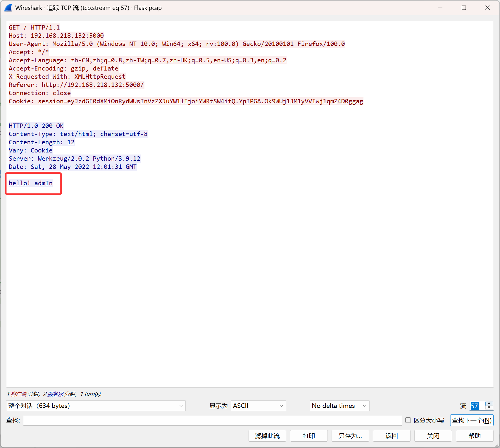Click the Accept: */* header line
Screen dimensions: 500x448
pos(29,52)
